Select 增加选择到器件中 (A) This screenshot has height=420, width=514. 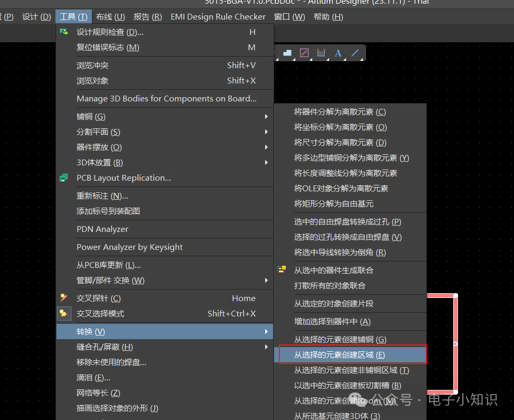350,322
